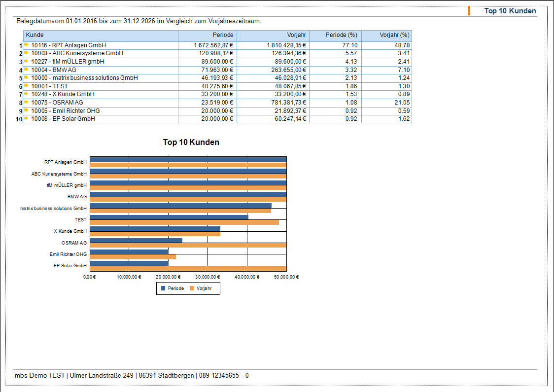
Task: Select the Periode (%) column header
Action: [335, 36]
